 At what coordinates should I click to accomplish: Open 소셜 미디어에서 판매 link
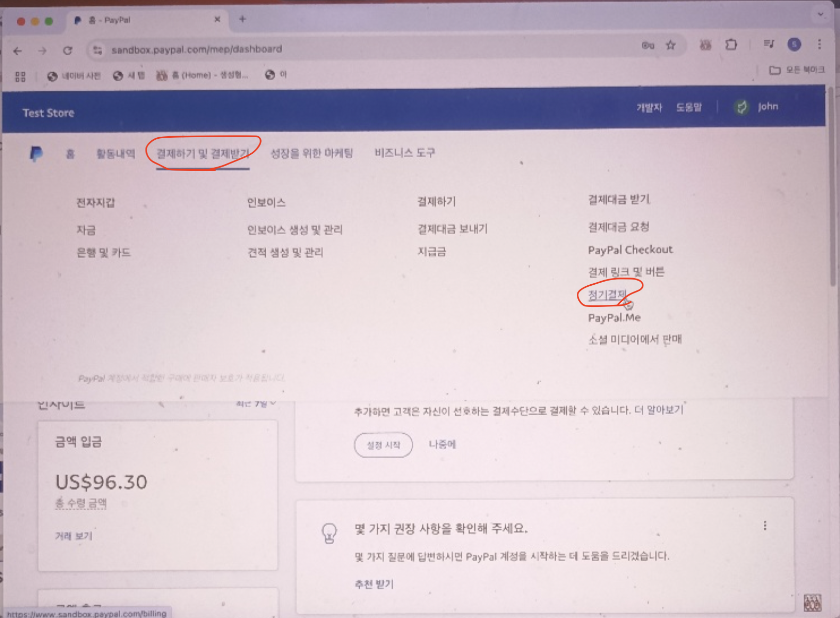tap(635, 339)
